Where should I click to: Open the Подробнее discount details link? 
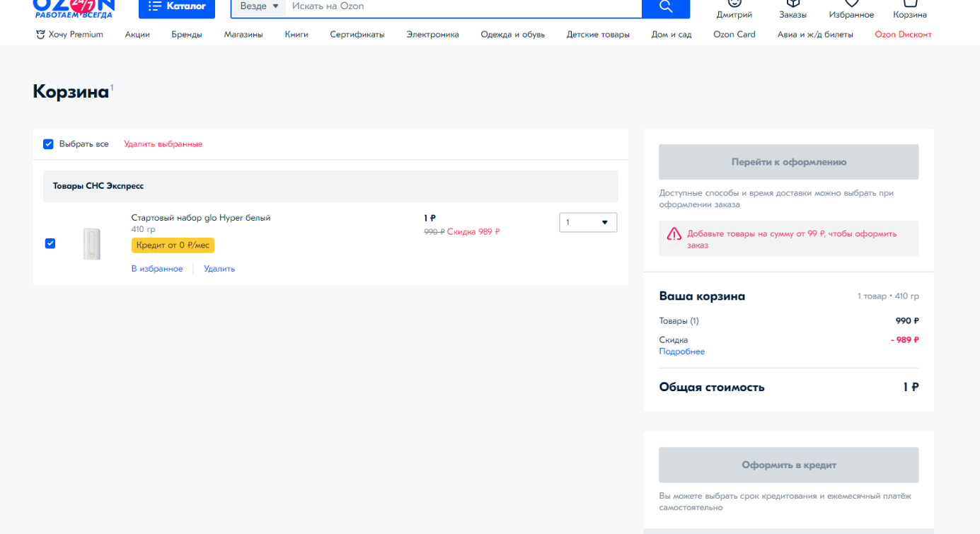[x=682, y=352]
